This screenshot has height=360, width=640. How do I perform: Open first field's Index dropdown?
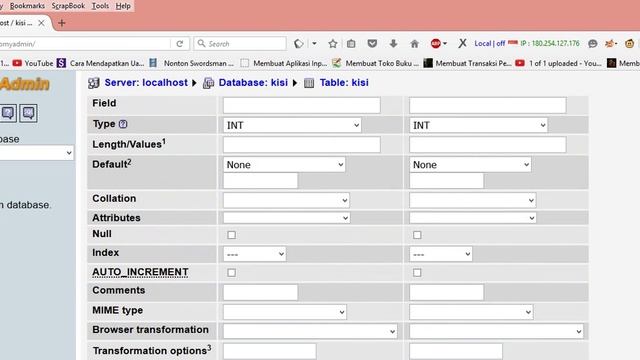click(x=255, y=254)
